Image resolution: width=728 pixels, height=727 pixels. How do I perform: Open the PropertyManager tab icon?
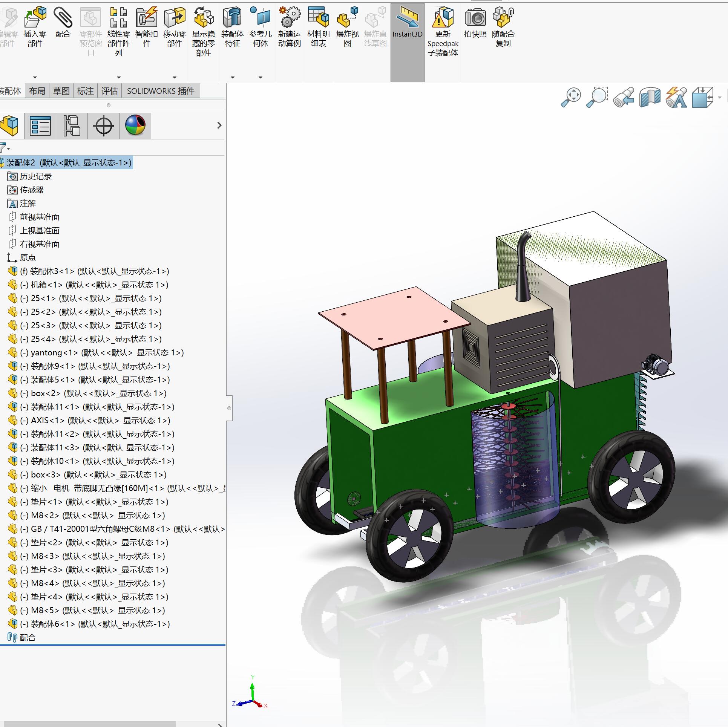(x=40, y=126)
